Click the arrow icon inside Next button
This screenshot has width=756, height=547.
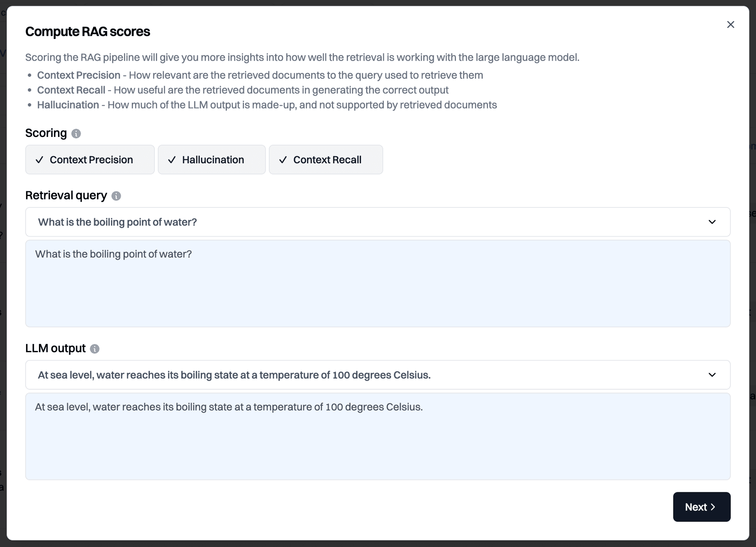tap(713, 507)
